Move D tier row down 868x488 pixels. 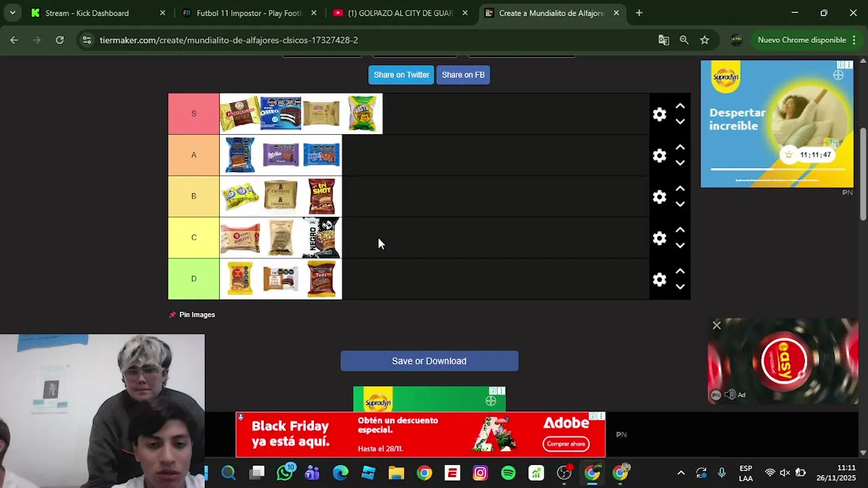pos(680,287)
